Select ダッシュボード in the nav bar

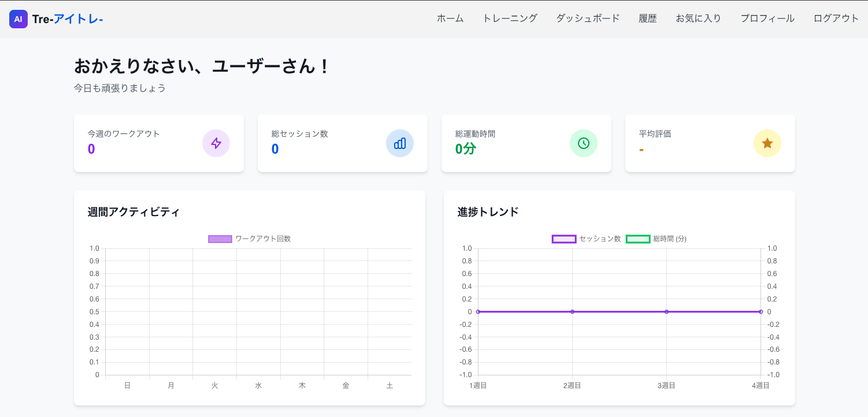[x=588, y=18]
